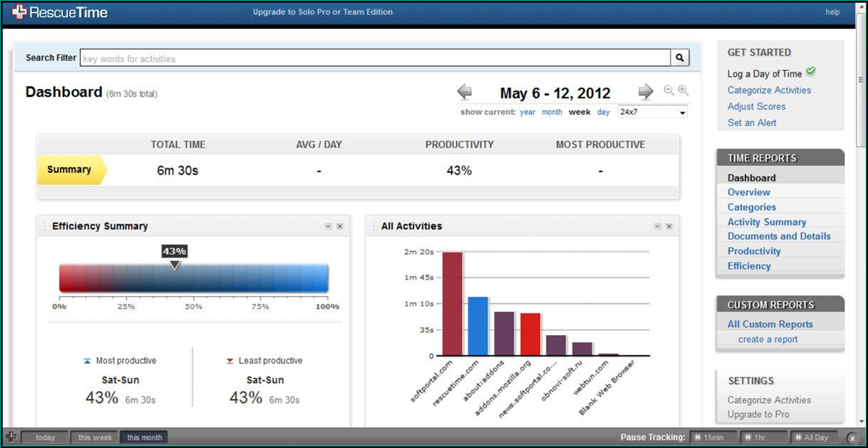Click the news.softportal bar in chart
868x448 pixels.
point(556,346)
